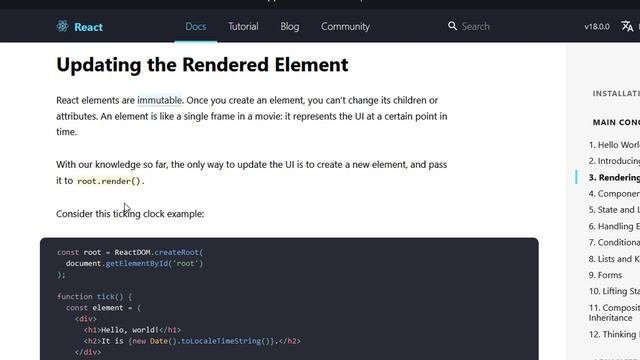
Task: Click the toLocaleTimeString code line
Action: tap(192, 341)
